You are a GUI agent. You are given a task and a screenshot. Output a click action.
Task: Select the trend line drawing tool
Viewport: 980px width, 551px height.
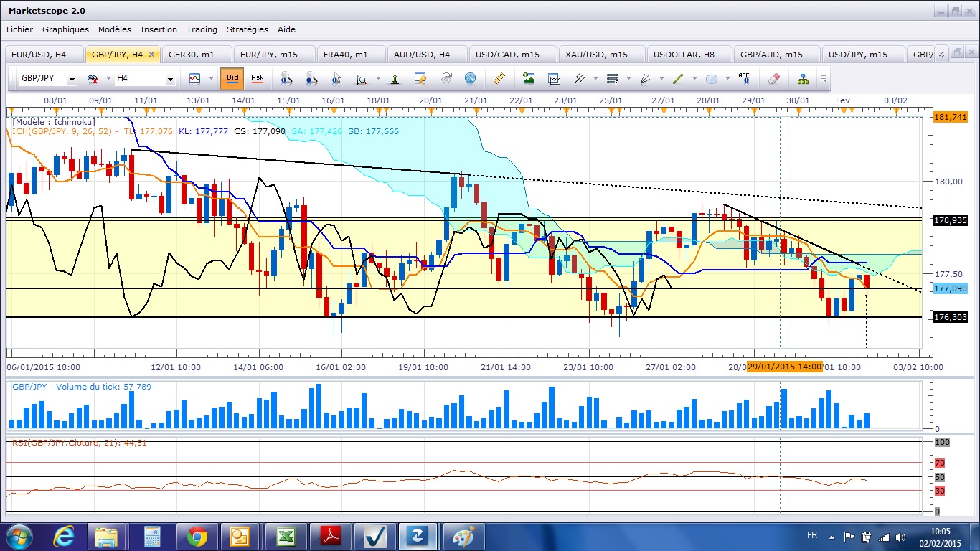[677, 78]
